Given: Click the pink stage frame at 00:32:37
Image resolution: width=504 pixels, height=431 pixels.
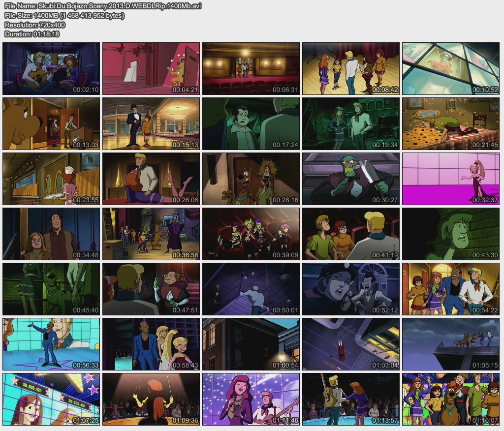Looking at the screenshot, I should pyautogui.click(x=451, y=179).
